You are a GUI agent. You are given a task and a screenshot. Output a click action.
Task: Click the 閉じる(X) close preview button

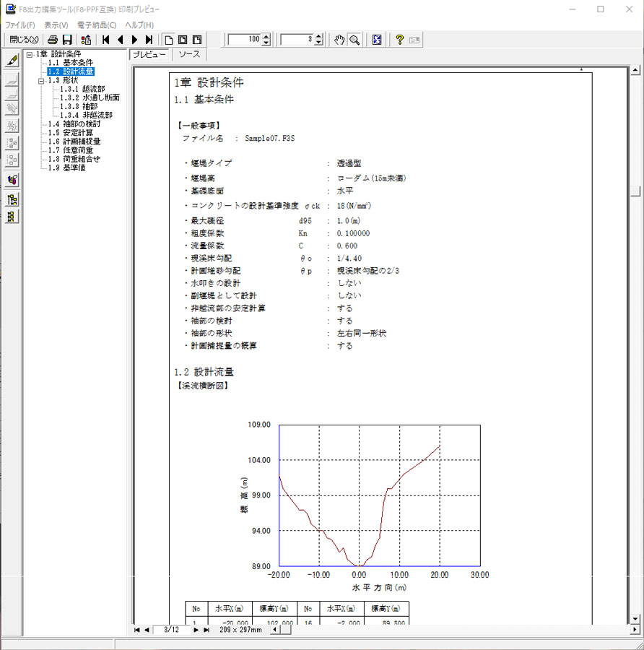pos(24,40)
